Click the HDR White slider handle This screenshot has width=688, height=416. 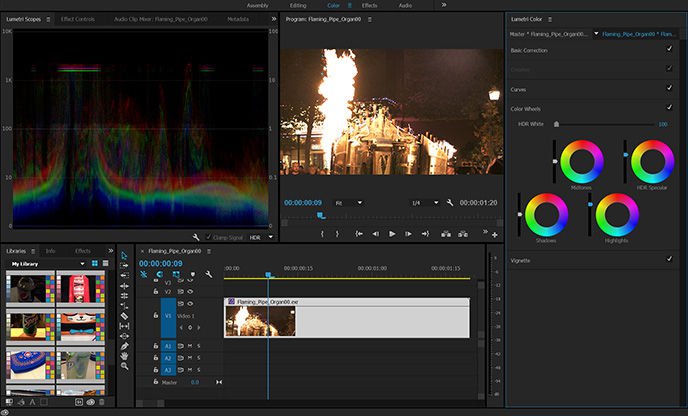pos(556,124)
